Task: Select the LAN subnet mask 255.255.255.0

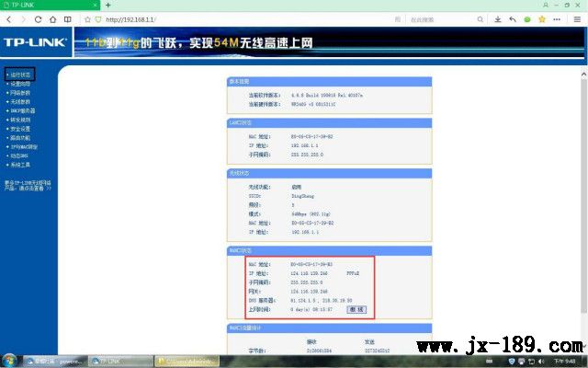Action: click(x=307, y=155)
